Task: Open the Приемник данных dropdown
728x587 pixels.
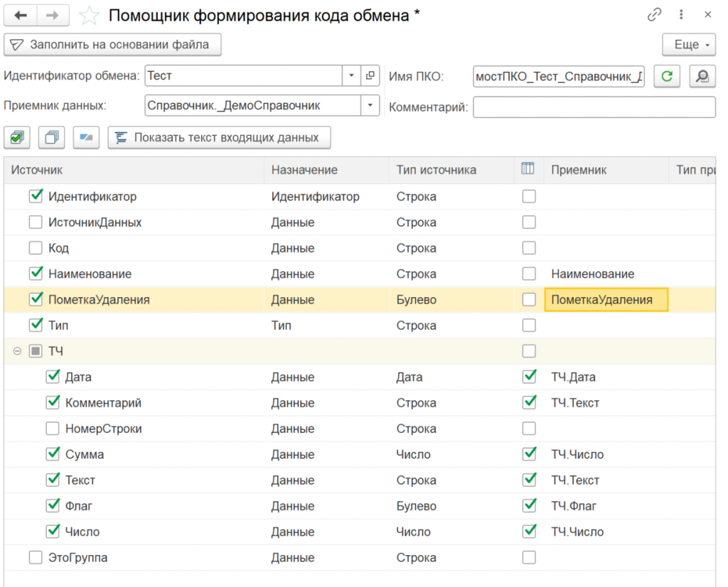Action: pos(370,106)
